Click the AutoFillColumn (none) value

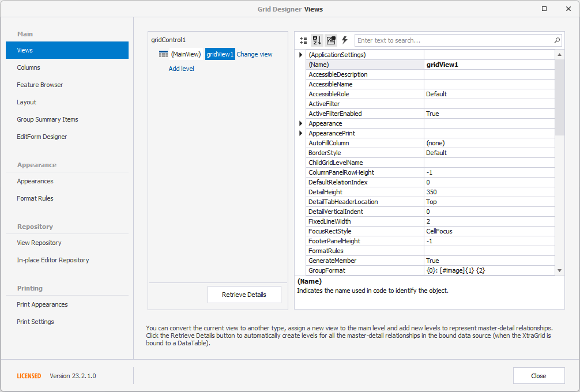coord(489,143)
